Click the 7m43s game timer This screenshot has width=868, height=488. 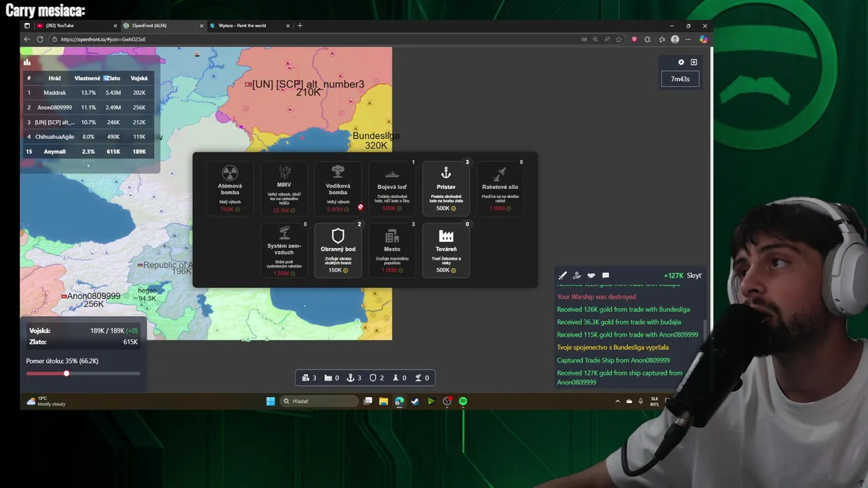680,79
